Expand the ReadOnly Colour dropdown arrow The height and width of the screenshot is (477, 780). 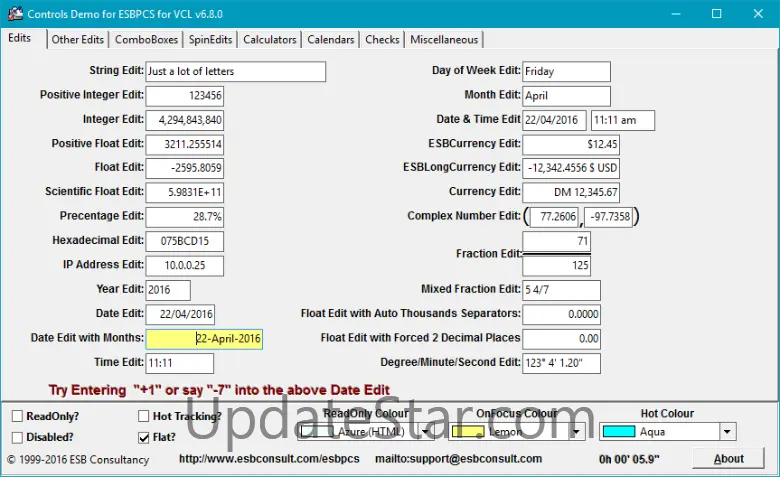point(425,432)
